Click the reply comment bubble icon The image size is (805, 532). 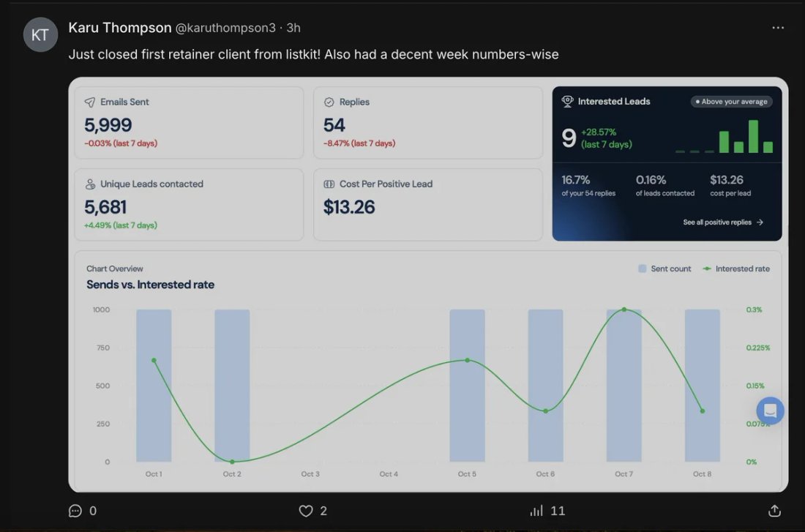click(x=75, y=511)
